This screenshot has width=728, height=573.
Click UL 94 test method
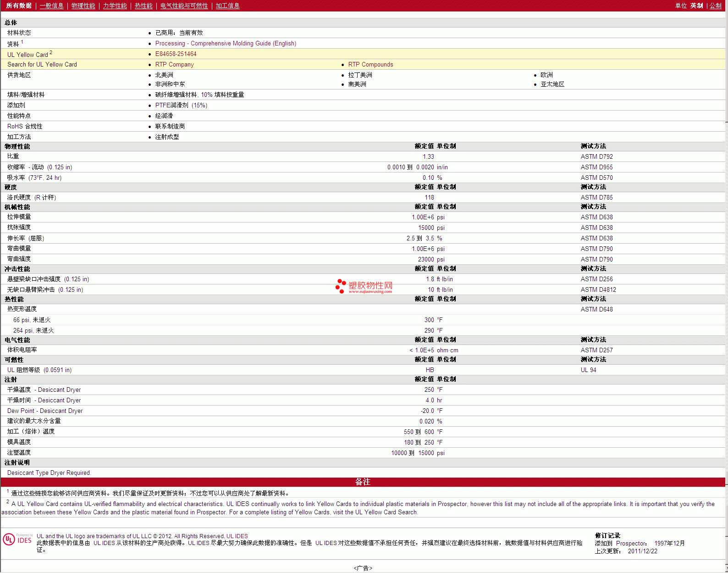click(x=588, y=370)
